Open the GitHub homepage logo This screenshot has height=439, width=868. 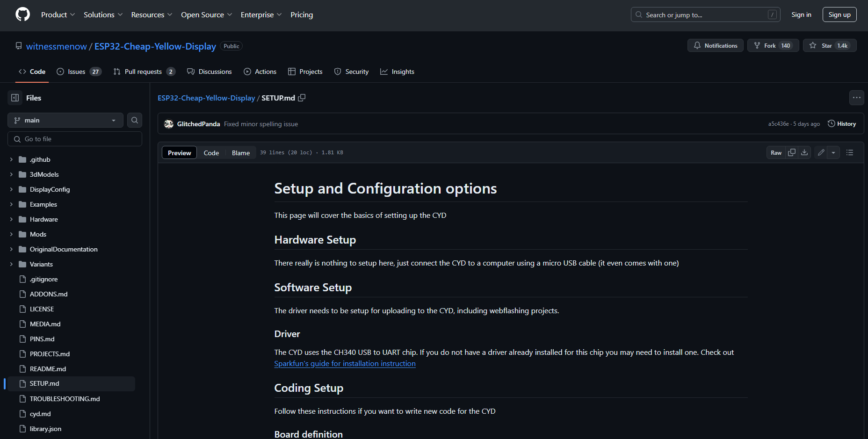22,14
